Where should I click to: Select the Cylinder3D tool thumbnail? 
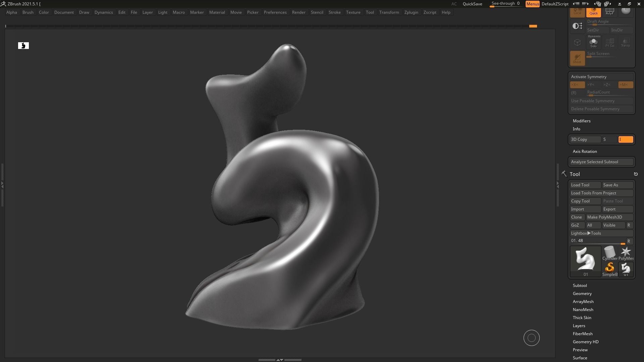pyautogui.click(x=609, y=253)
